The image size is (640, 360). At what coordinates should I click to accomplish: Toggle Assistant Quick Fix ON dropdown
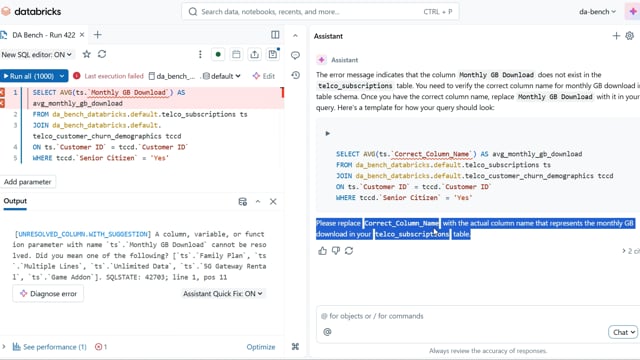223,293
